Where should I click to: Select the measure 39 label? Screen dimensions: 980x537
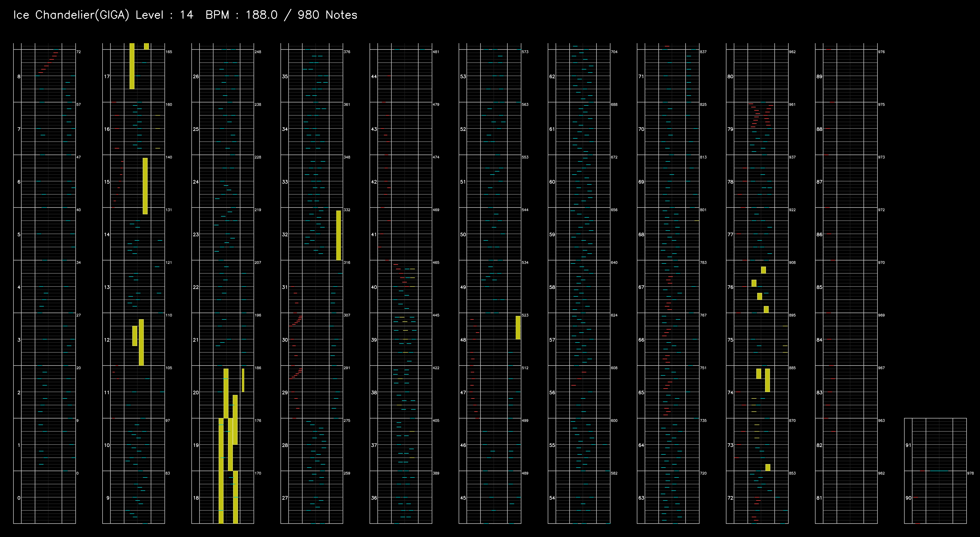374,340
